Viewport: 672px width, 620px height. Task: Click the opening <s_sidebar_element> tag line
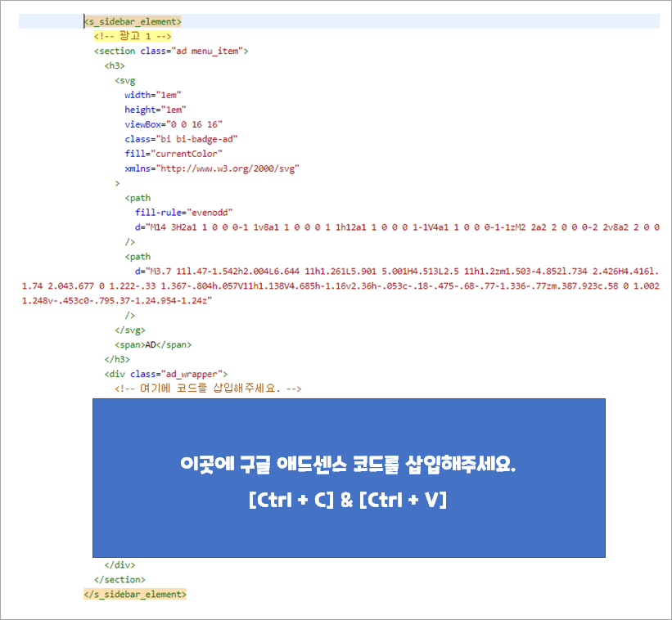click(133, 21)
